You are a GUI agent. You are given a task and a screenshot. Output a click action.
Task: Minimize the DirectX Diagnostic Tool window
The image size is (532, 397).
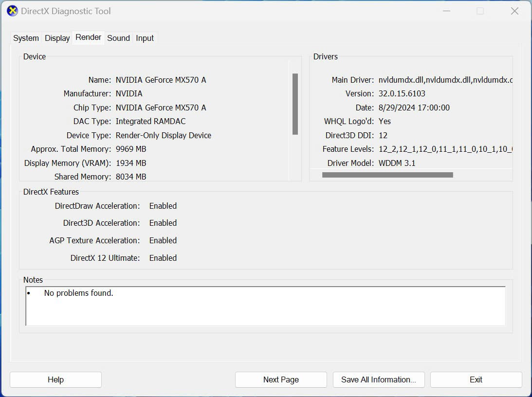click(446, 11)
